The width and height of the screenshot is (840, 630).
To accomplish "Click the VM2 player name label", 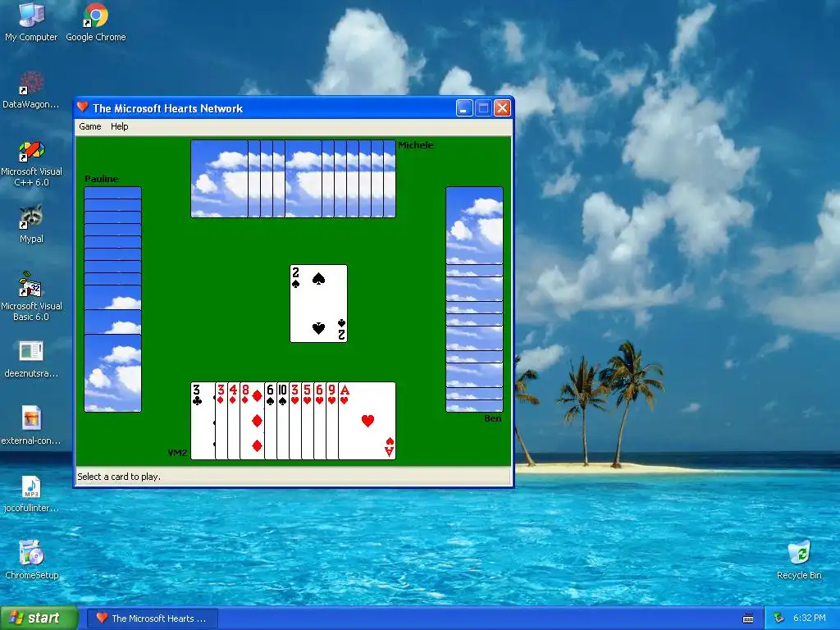I will (177, 453).
